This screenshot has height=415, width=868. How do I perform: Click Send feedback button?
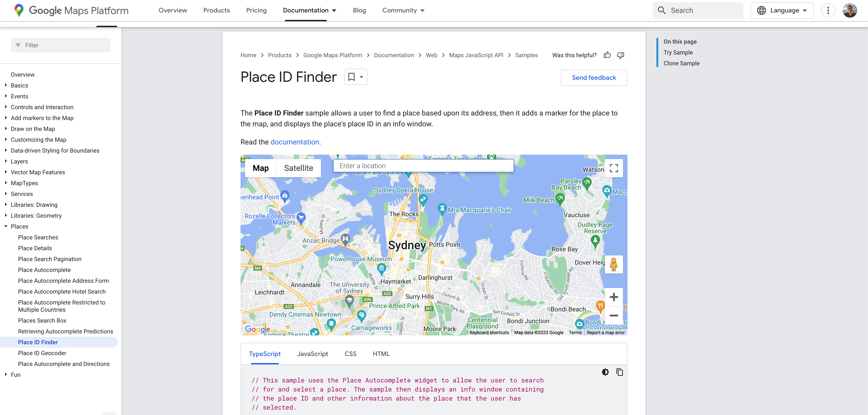pos(594,78)
